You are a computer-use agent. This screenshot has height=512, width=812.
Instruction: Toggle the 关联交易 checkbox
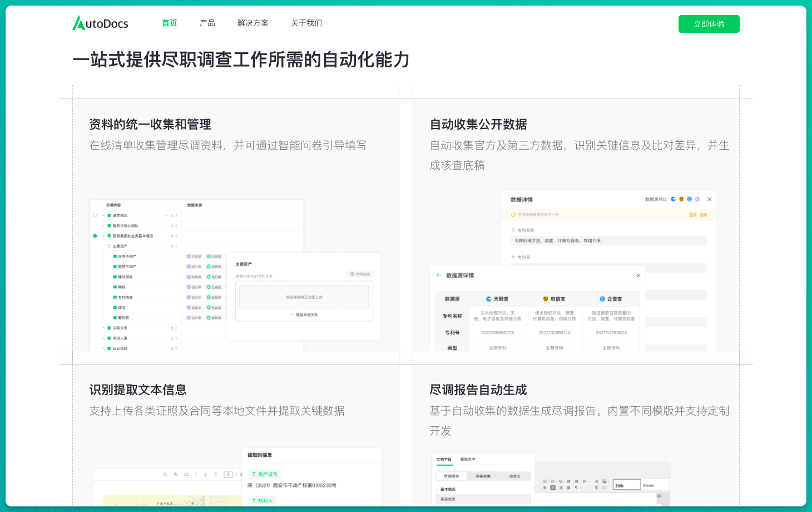[x=109, y=328]
